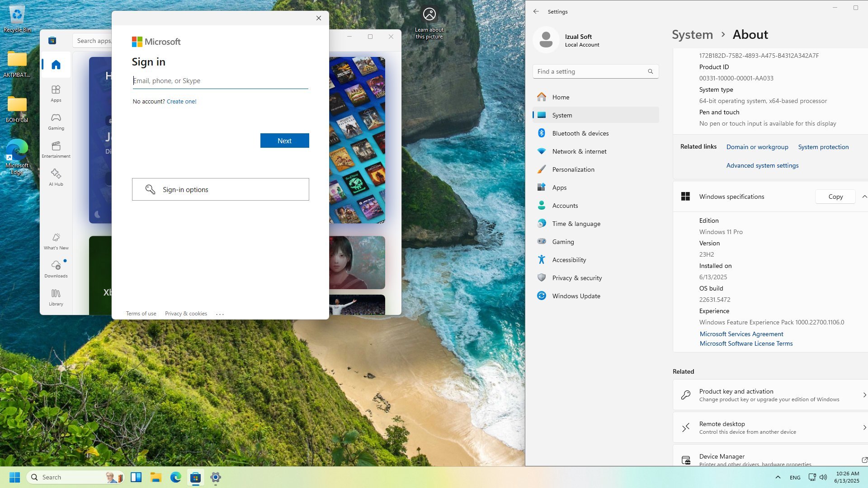868x488 pixels.
Task: Open Microsoft Software License Terms link
Action: tap(746, 343)
